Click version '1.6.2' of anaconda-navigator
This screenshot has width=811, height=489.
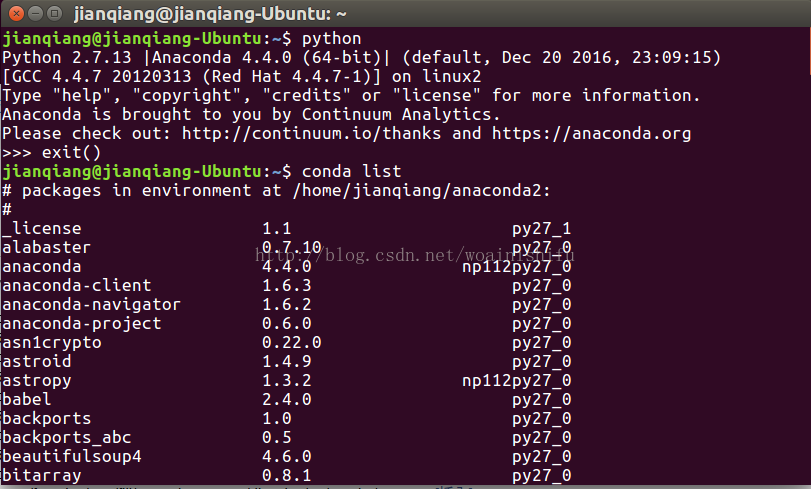pos(287,304)
